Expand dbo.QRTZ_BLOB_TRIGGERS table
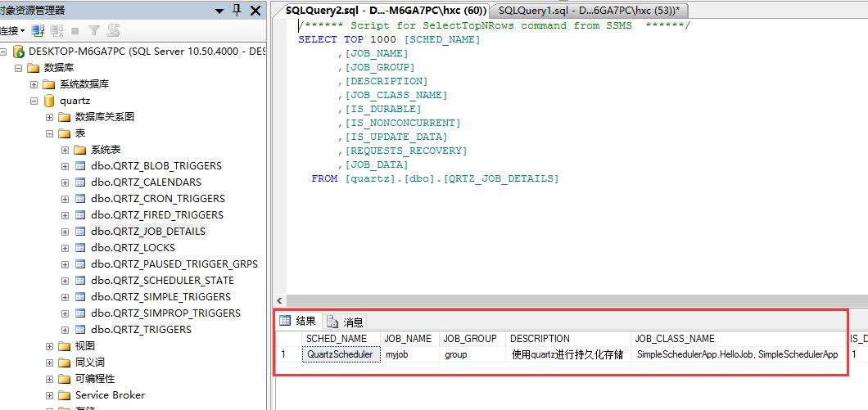Viewport: 868px width, 410px height. coord(66,166)
